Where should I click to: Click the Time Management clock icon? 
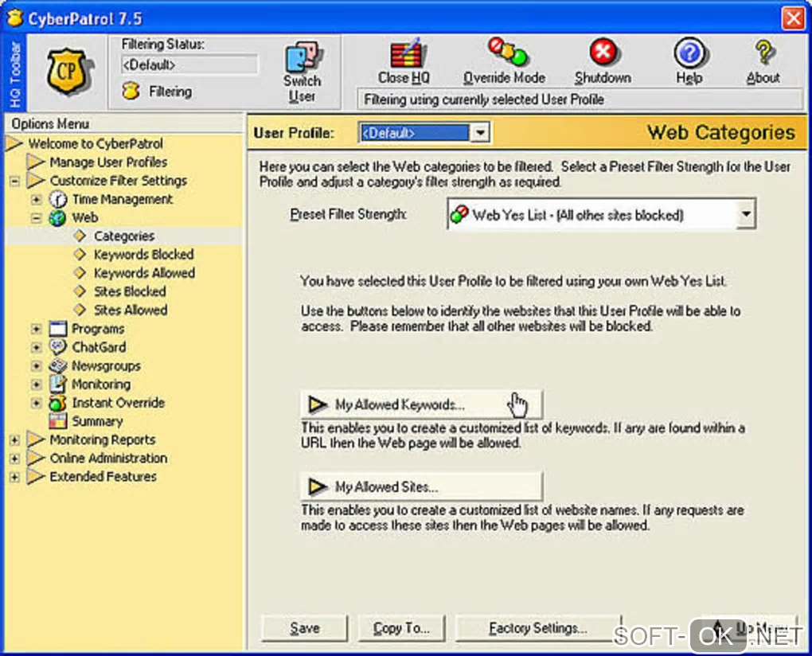[x=58, y=199]
